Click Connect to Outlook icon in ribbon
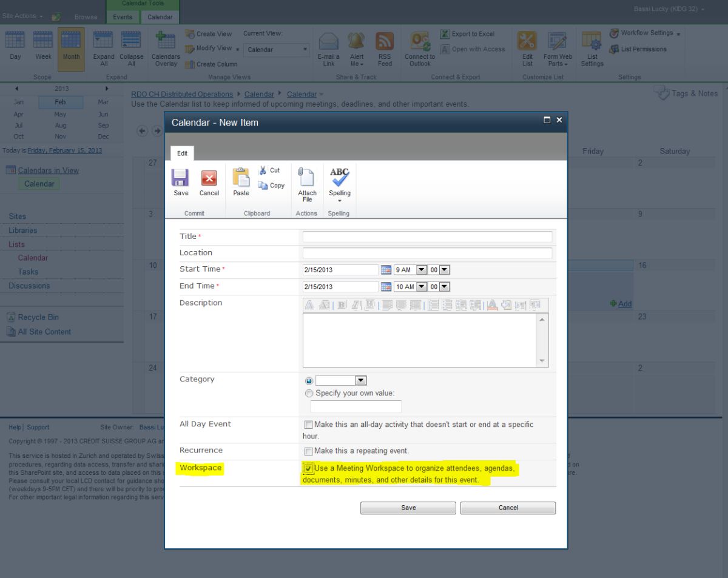The height and width of the screenshot is (578, 728). pos(420,41)
